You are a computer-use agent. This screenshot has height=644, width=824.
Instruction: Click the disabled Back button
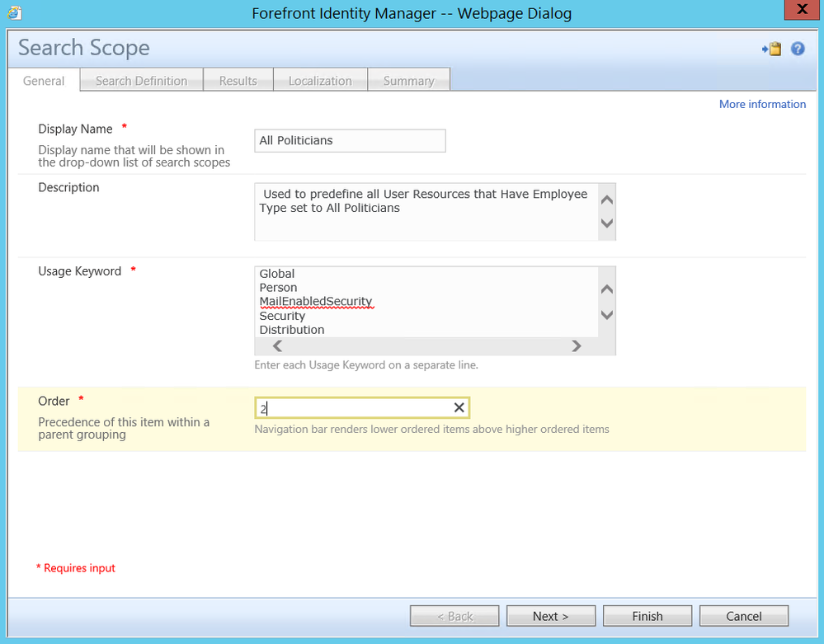click(x=454, y=616)
